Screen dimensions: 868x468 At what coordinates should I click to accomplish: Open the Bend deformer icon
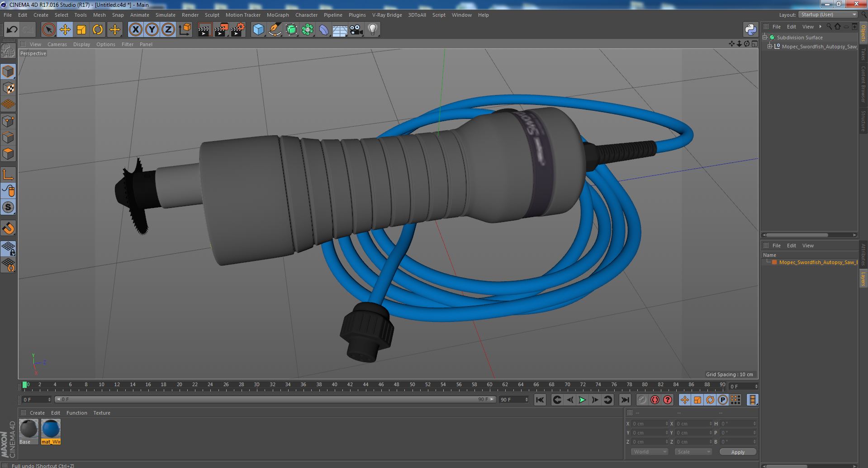pyautogui.click(x=324, y=30)
